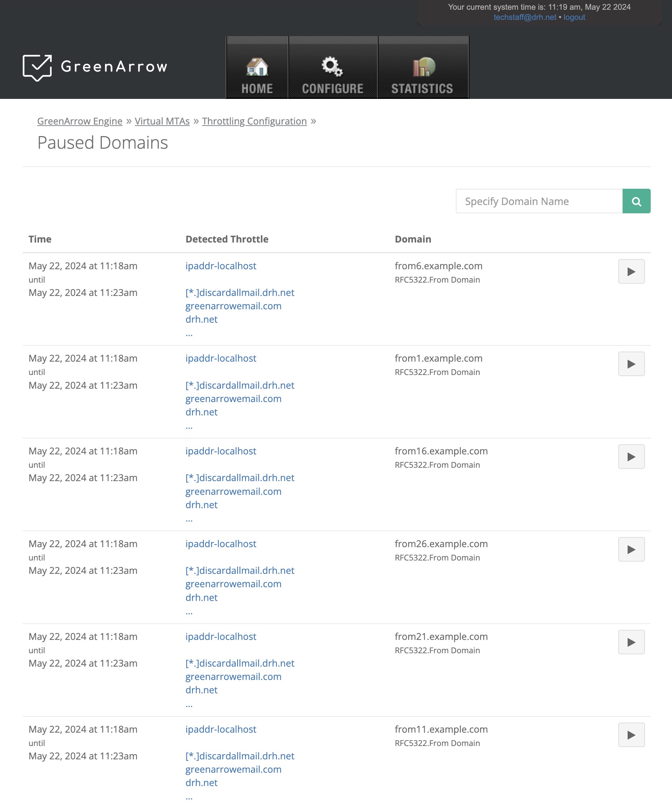
Task: Resume the from11.example.com paused domain
Action: click(x=631, y=735)
